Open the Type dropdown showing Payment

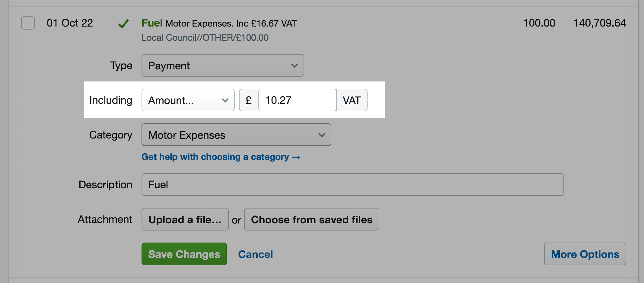pyautogui.click(x=222, y=65)
